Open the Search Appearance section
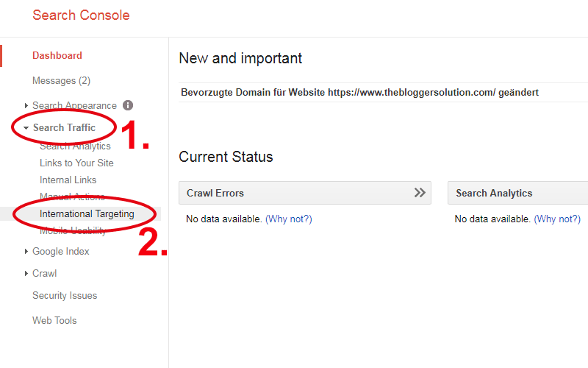Viewport: 588px width, 368px height. click(74, 105)
